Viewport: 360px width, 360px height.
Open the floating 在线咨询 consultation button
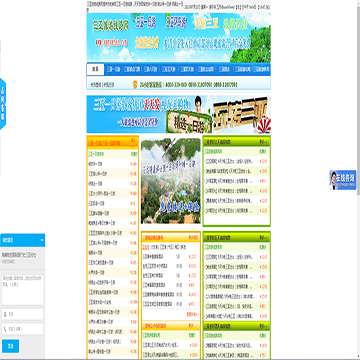(343, 180)
